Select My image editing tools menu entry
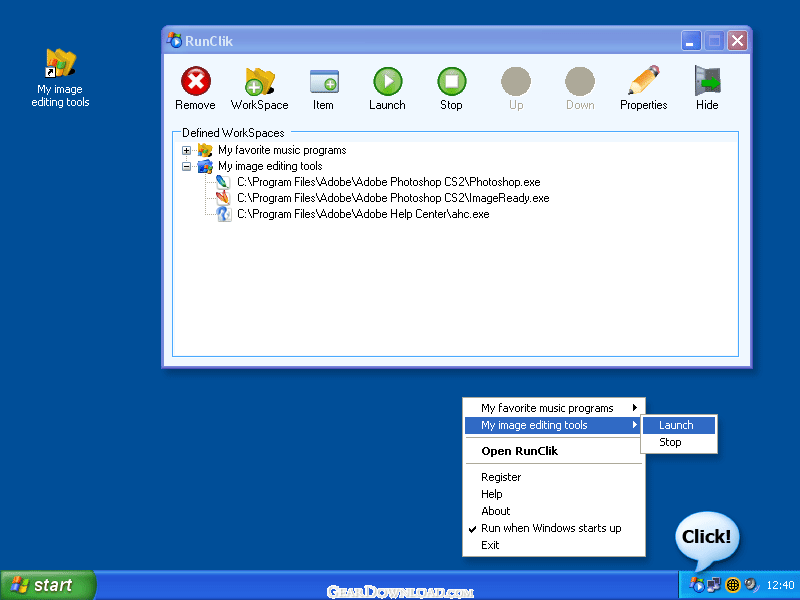800x600 pixels. point(554,425)
